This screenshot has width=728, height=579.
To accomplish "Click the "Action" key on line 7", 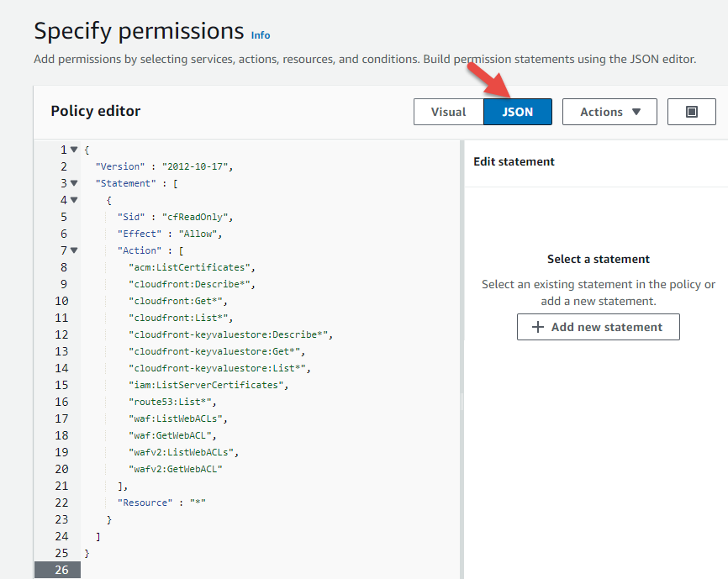I will [140, 250].
